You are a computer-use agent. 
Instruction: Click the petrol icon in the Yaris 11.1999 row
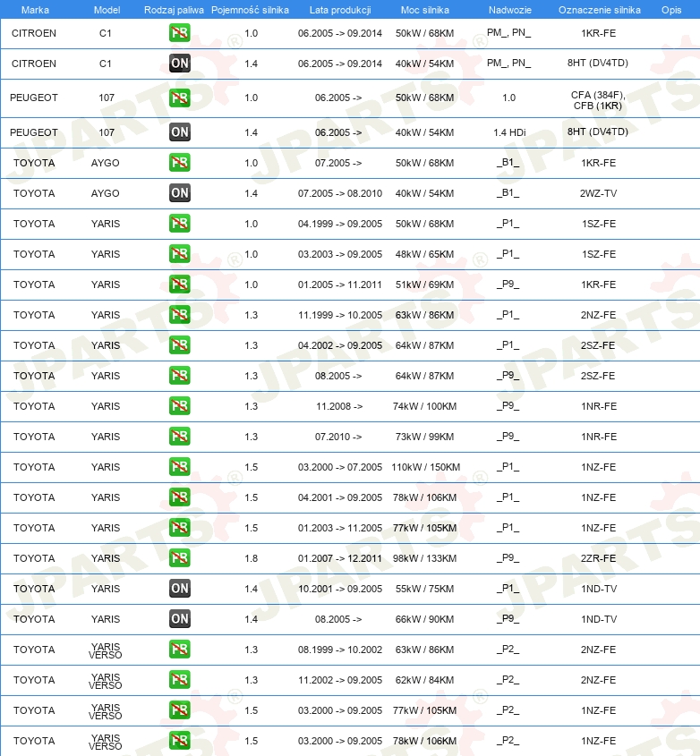(x=179, y=314)
